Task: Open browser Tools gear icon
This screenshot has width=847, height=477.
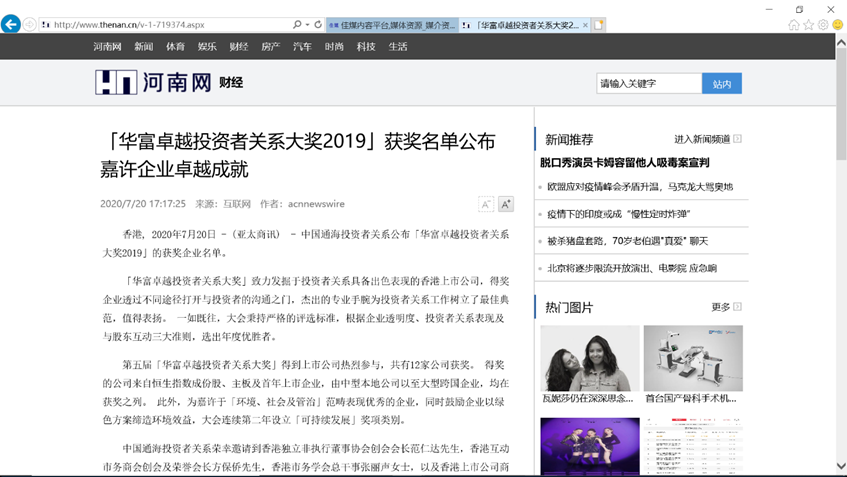Action: pyautogui.click(x=823, y=25)
